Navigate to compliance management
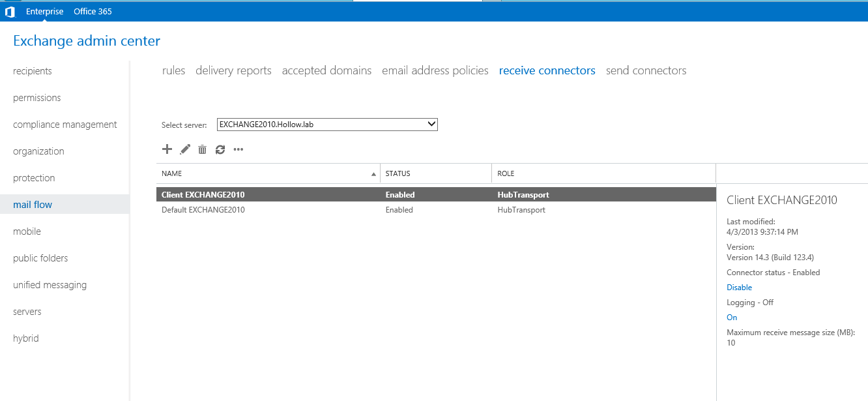868x401 pixels. 65,125
